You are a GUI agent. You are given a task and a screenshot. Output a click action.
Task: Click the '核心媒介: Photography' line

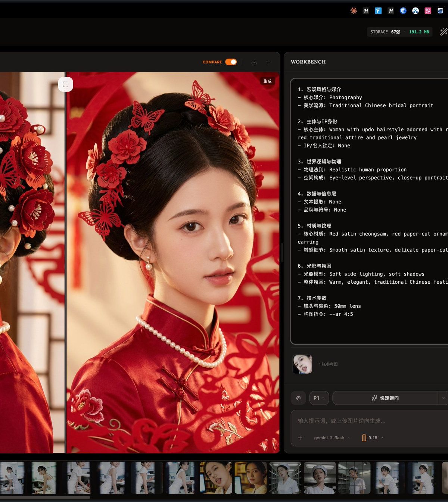click(330, 97)
